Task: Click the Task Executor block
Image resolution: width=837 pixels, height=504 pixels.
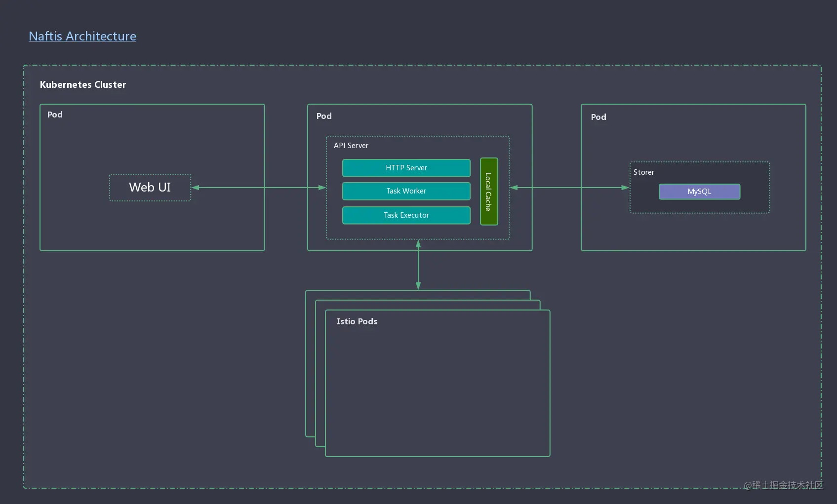Action: coord(406,215)
